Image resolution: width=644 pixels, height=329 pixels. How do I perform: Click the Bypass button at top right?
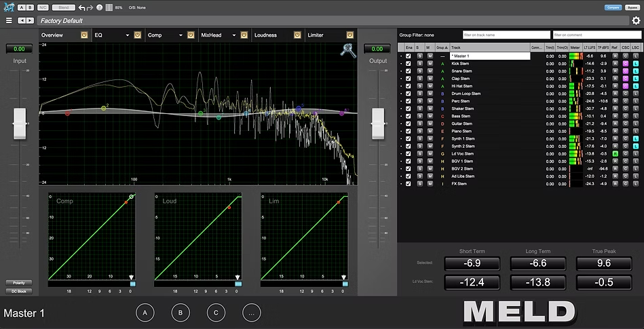632,7
